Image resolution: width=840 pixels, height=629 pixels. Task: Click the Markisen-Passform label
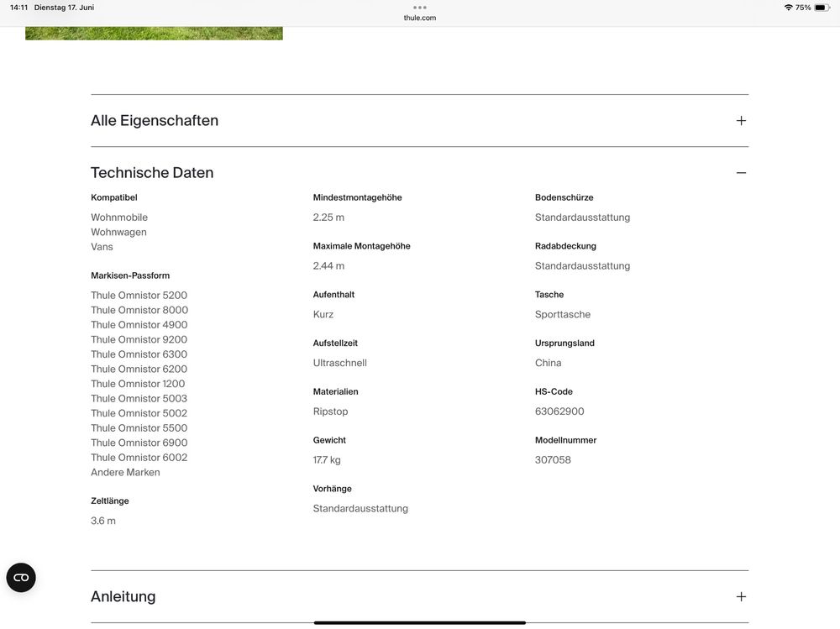click(x=130, y=275)
